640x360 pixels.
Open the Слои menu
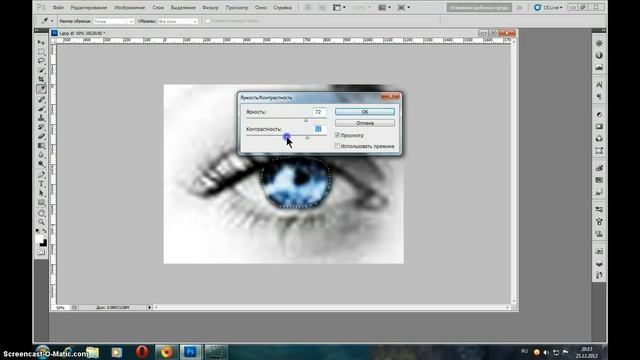point(158,8)
